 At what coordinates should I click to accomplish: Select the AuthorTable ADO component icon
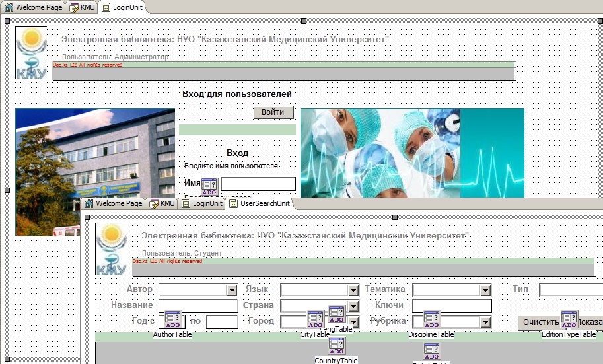[172, 319]
